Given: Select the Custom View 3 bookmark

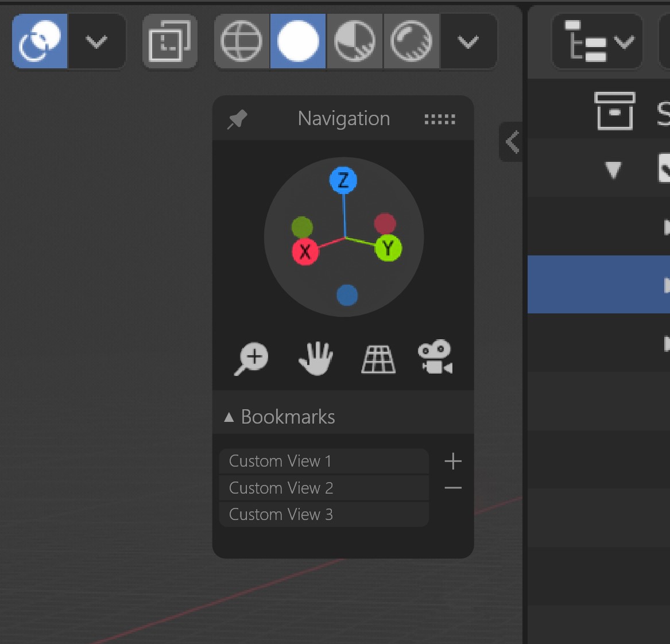Looking at the screenshot, I should [324, 515].
